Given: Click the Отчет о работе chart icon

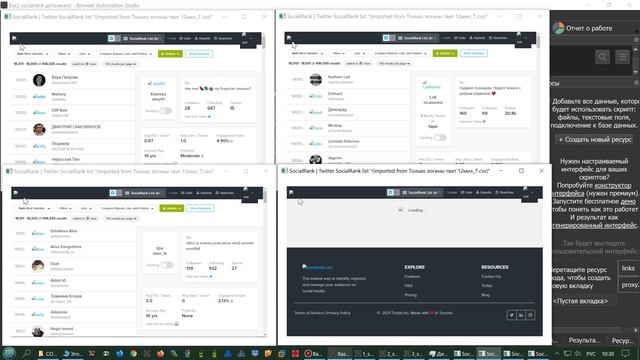Looking at the screenshot, I should click(558, 28).
